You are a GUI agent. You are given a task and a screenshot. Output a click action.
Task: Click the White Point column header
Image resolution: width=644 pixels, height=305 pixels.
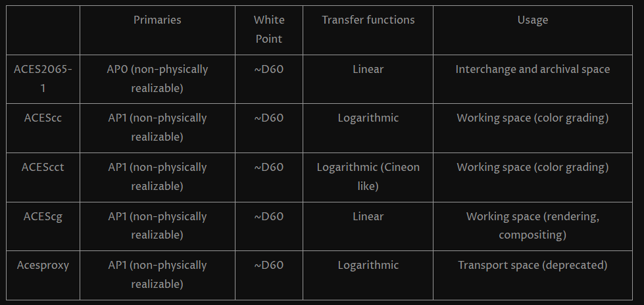pyautogui.click(x=268, y=30)
